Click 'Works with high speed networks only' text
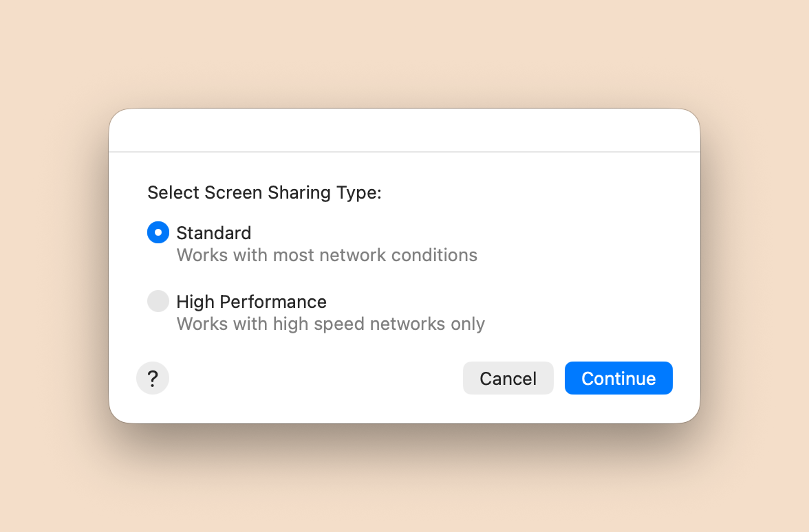The width and height of the screenshot is (809, 532). (x=330, y=324)
